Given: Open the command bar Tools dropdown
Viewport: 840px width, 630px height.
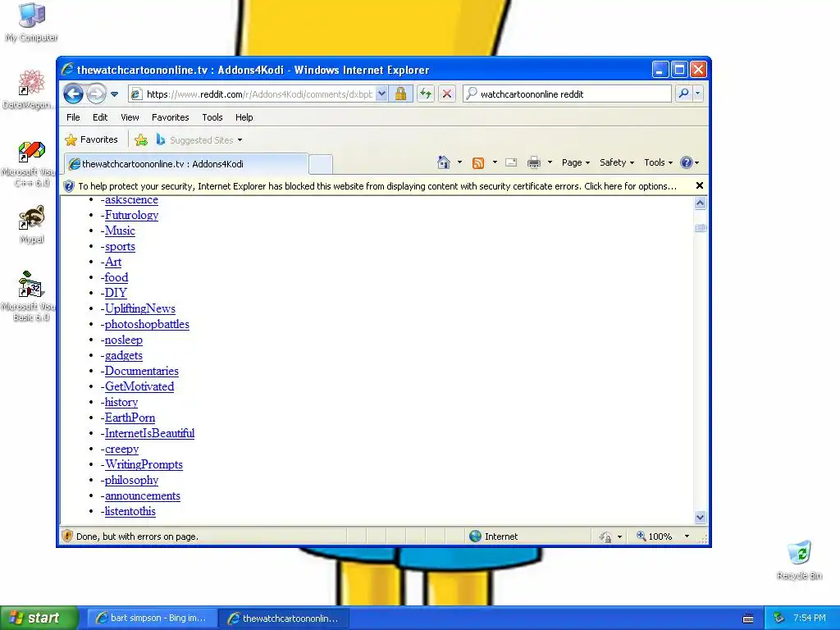Looking at the screenshot, I should point(658,162).
